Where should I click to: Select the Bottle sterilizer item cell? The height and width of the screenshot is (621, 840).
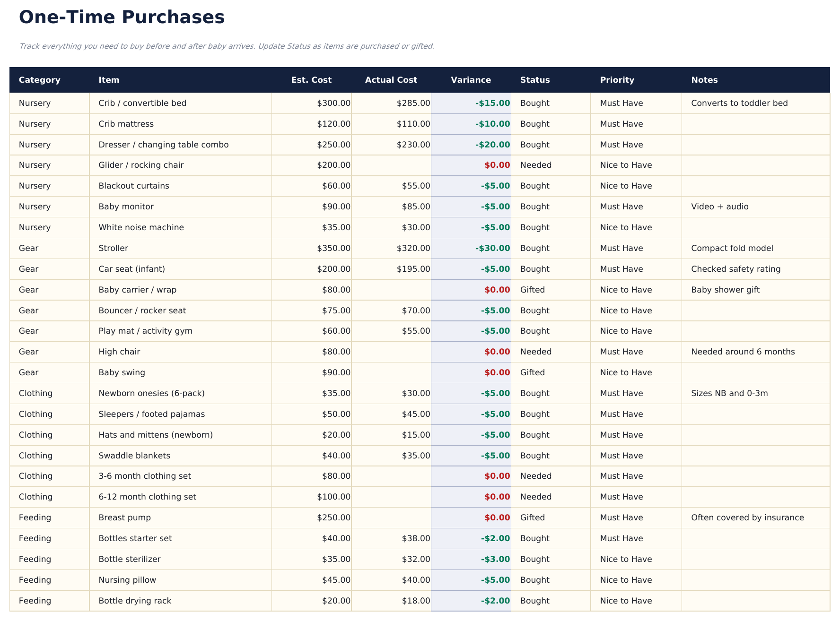pyautogui.click(x=129, y=559)
